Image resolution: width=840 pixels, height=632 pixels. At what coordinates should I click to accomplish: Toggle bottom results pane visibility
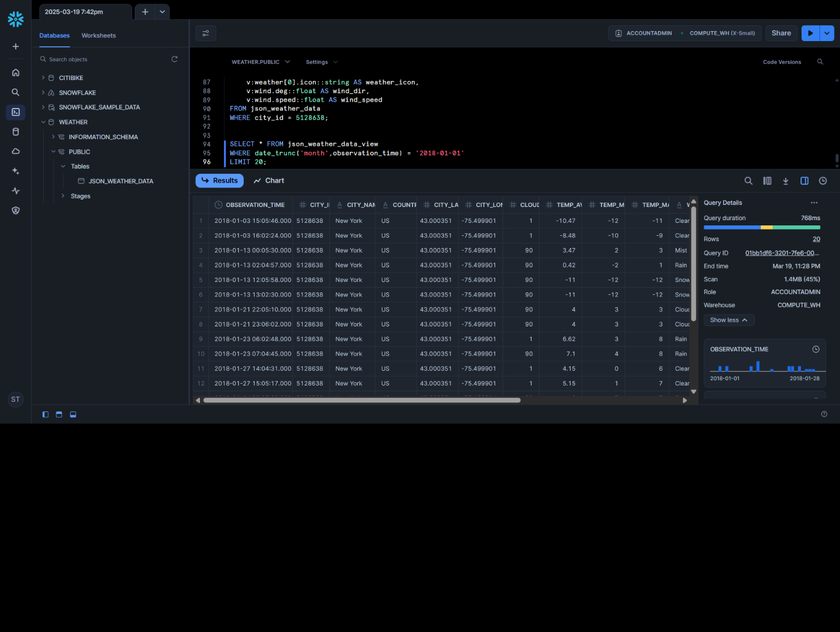(73, 415)
